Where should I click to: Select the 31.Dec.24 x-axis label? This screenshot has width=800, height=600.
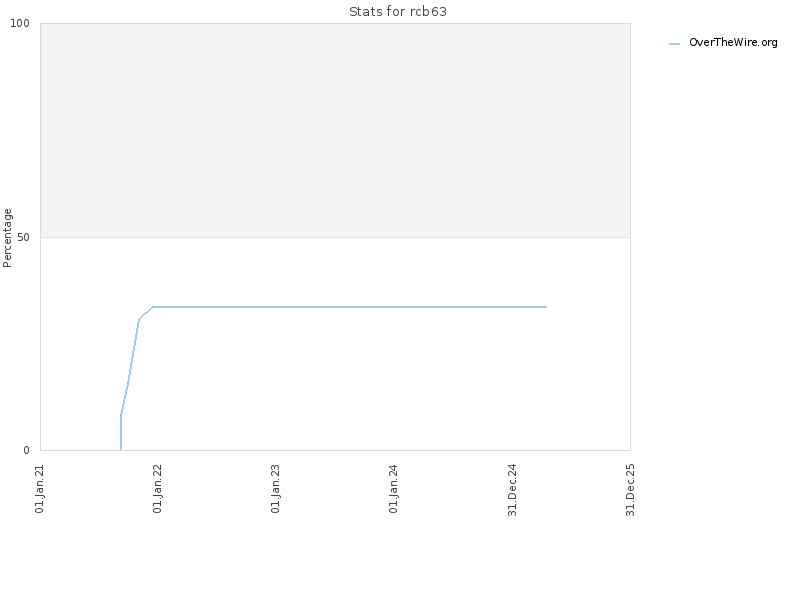click(512, 490)
